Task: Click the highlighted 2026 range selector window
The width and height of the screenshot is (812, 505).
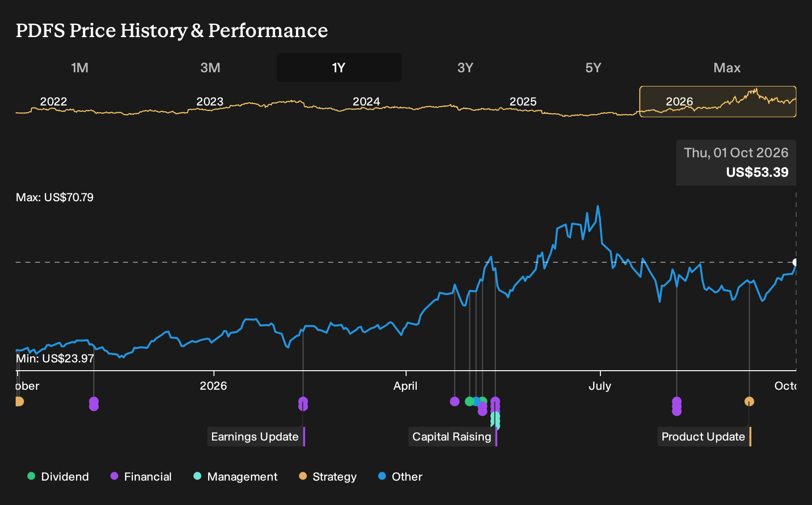Action: pos(718,102)
